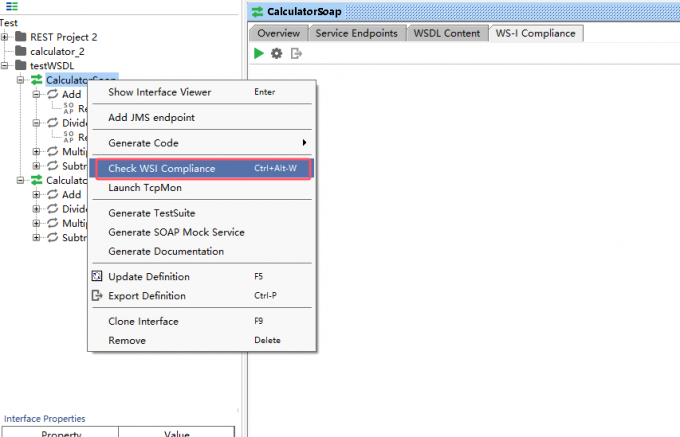Image resolution: width=680 pixels, height=437 pixels.
Task: Select Generate SOAP Mock Service entry
Action: pos(202,232)
